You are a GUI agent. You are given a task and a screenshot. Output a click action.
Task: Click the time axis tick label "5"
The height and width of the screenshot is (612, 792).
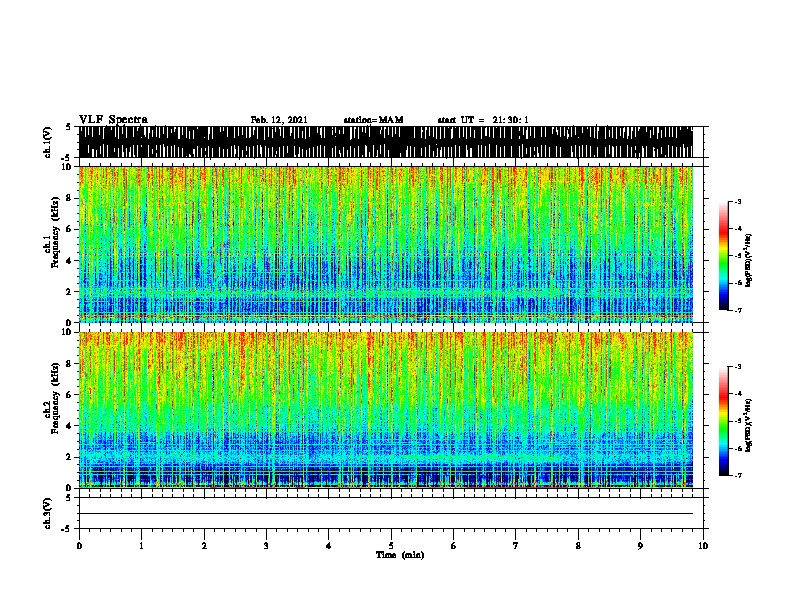(391, 546)
